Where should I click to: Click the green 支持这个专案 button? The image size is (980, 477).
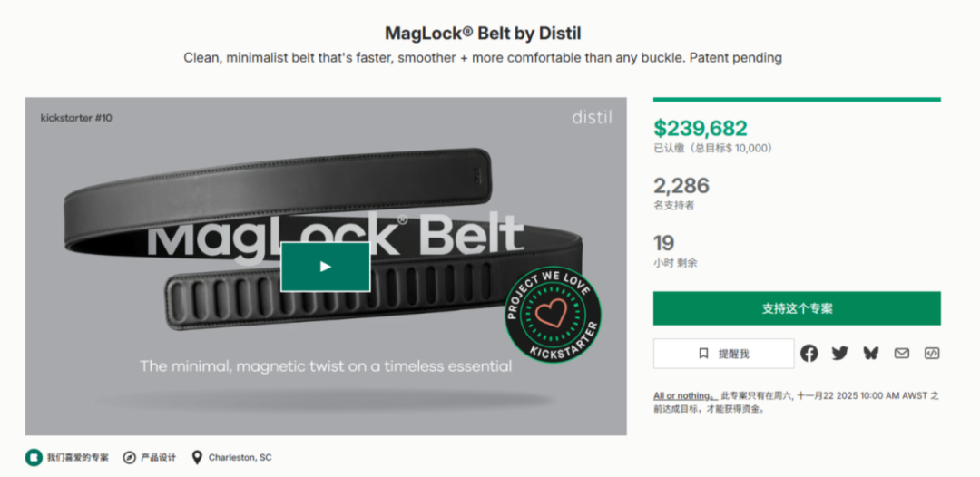(797, 308)
